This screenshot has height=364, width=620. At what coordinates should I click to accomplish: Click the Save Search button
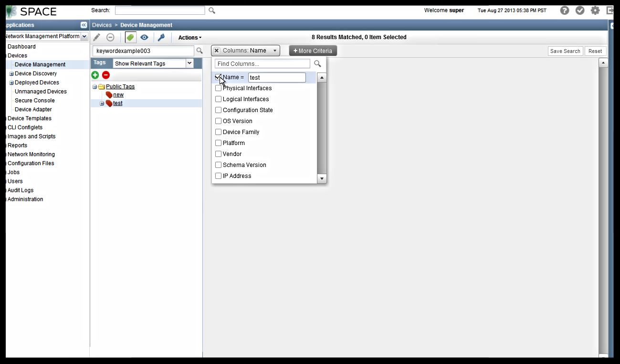click(565, 51)
